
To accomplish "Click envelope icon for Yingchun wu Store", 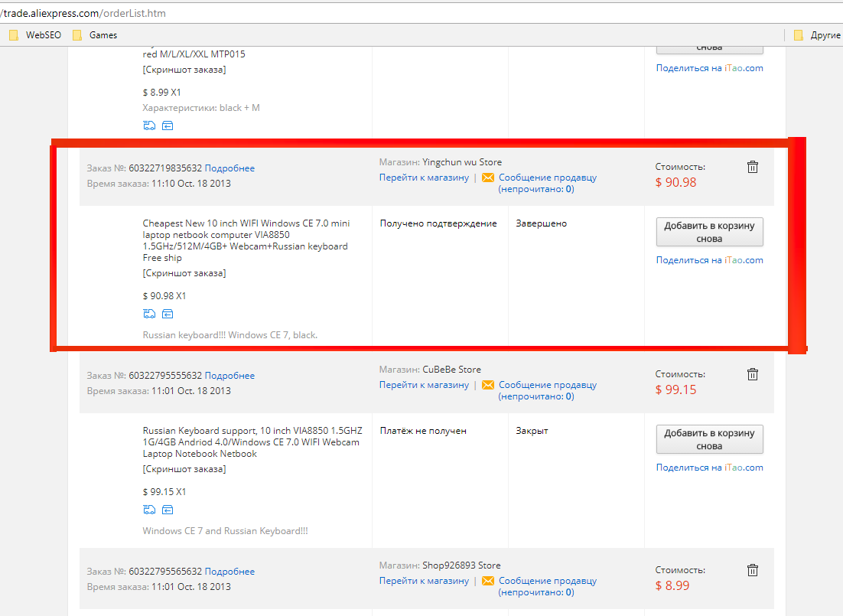I will click(487, 178).
